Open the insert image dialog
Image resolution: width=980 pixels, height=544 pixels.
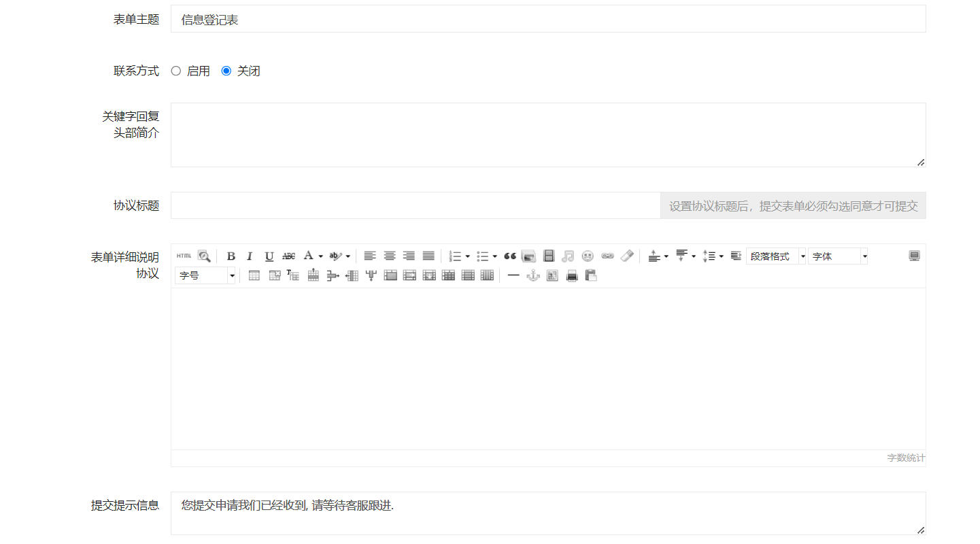click(x=528, y=256)
